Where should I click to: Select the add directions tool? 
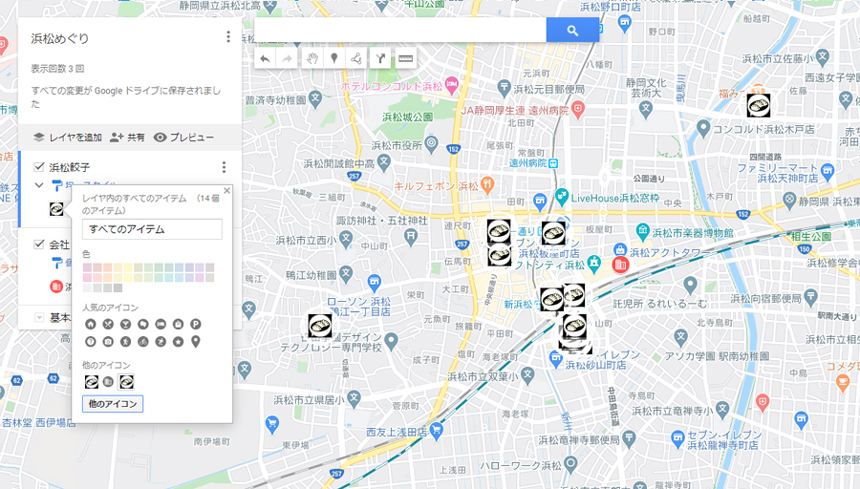(x=381, y=59)
